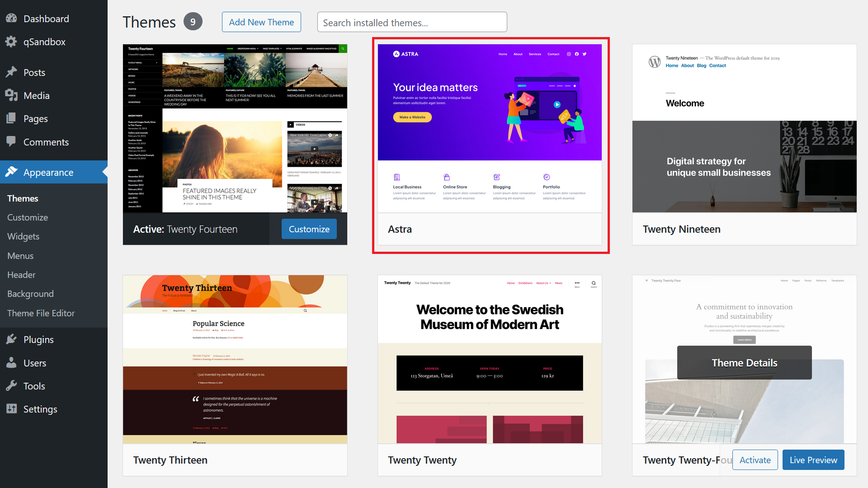This screenshot has width=868, height=488.
Task: Click the Astra theme name
Action: (x=400, y=229)
